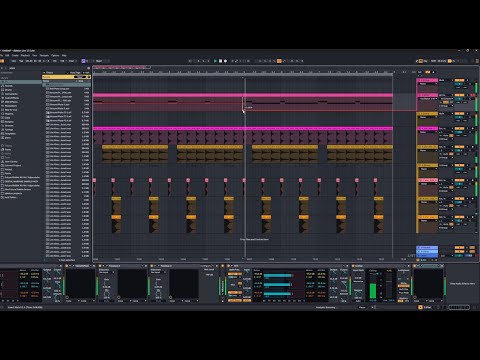This screenshot has height=360, width=480.
Task: Select Sounds category in browser
Action: coord(9,86)
